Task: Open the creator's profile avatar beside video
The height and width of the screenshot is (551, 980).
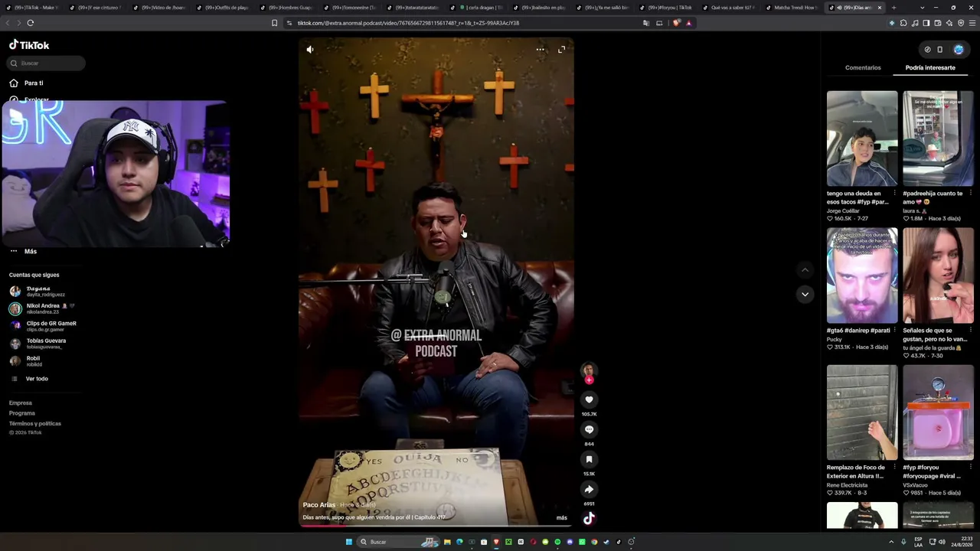Action: point(589,371)
